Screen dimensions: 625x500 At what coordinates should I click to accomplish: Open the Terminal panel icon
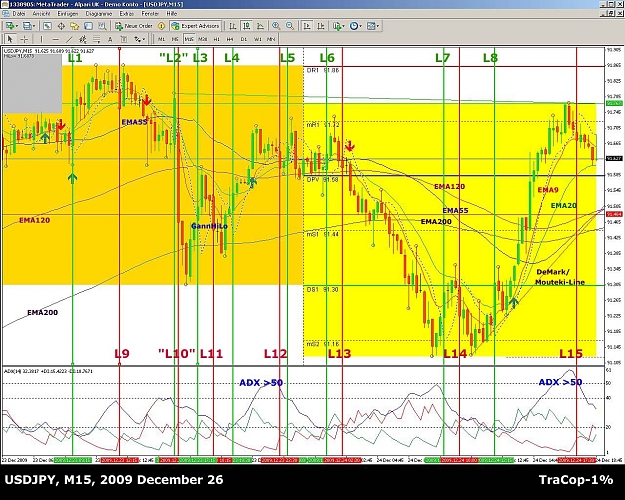88,26
